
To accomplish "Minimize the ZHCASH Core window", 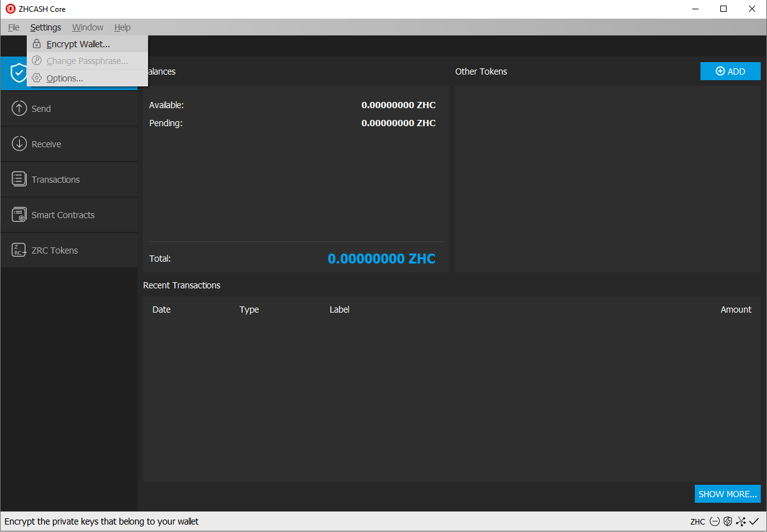I will [695, 9].
